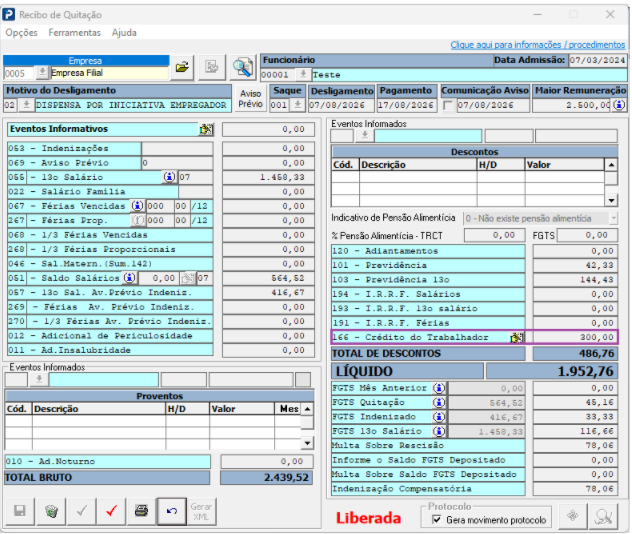Expand the Saque code lookup arrow
Screen dimensions: 632x534
[297, 105]
